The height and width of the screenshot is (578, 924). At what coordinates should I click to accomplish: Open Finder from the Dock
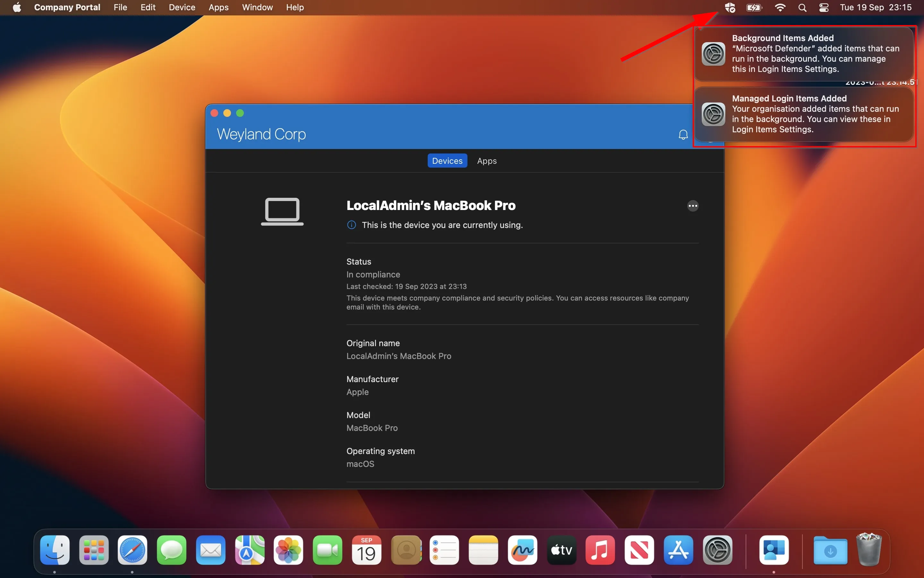pyautogui.click(x=55, y=550)
